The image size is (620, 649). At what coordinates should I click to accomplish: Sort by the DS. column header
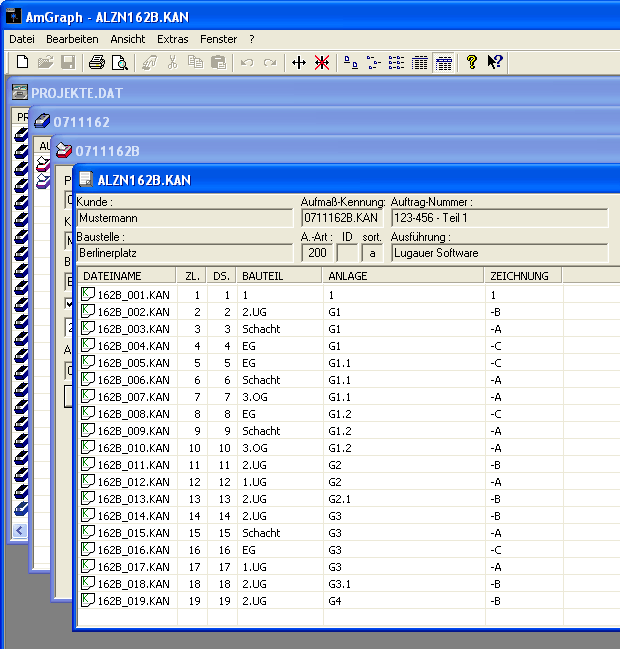(x=221, y=276)
